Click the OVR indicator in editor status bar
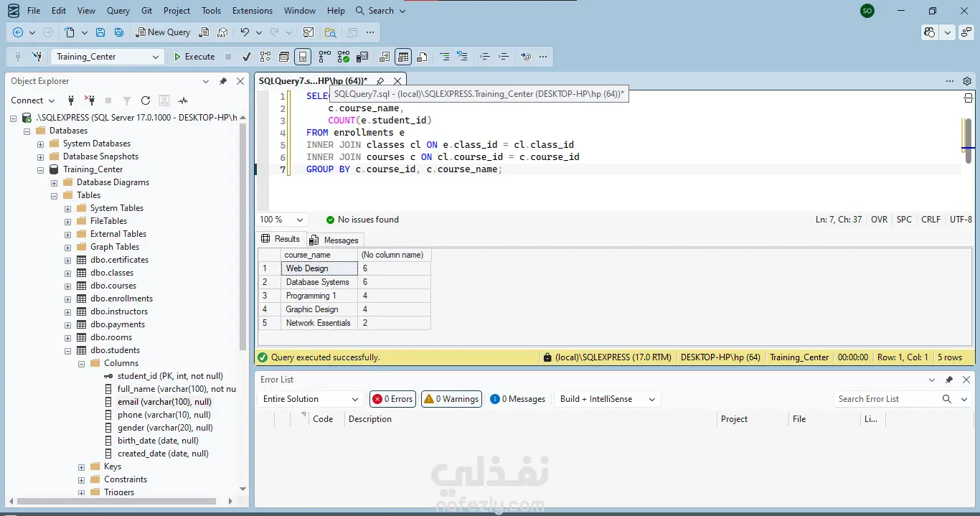980x516 pixels. (879, 220)
